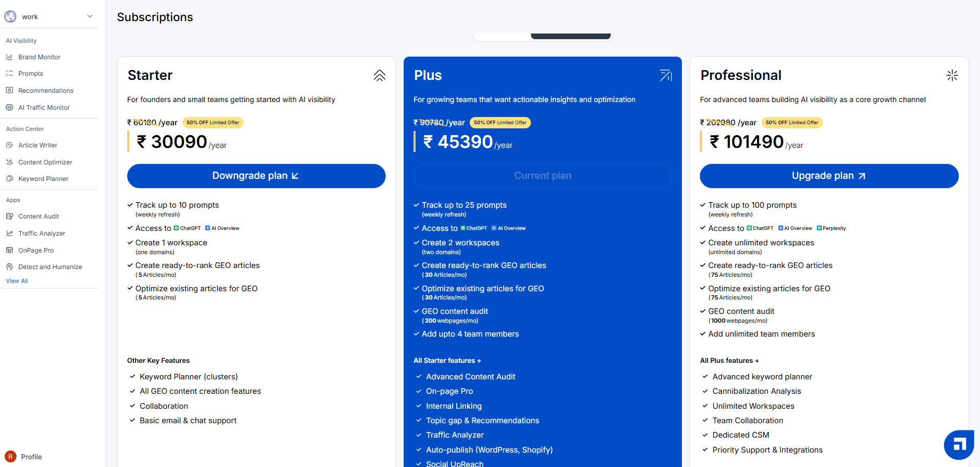Open Prompts from the sidebar menu
The image size is (980, 467).
click(31, 74)
